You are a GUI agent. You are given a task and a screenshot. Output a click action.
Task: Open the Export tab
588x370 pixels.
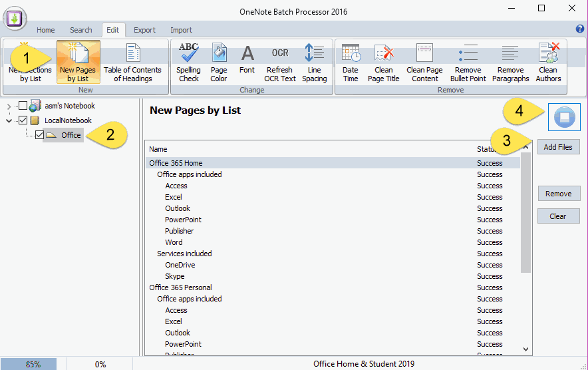pos(144,30)
